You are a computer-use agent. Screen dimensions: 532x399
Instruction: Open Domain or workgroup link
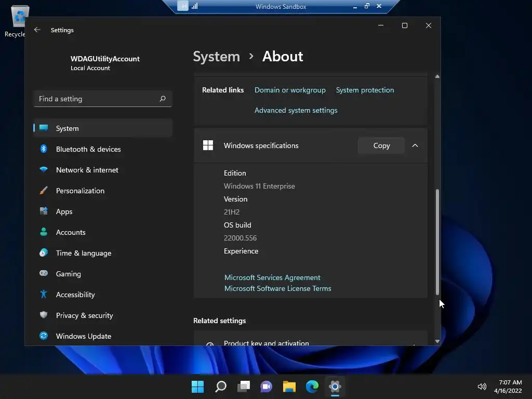290,90
